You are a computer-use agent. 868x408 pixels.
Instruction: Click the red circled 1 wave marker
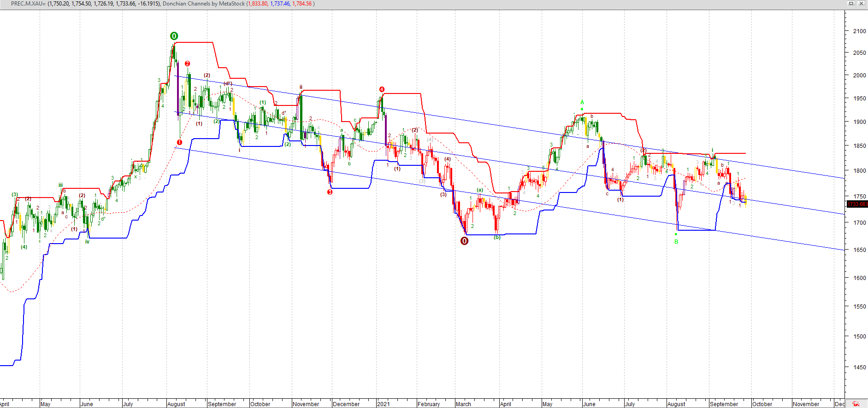coord(179,142)
